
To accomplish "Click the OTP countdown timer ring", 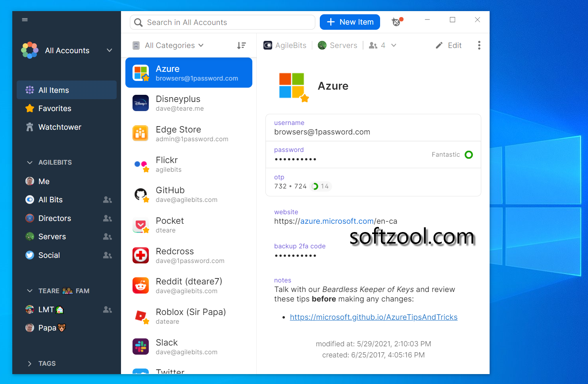I will coord(315,186).
